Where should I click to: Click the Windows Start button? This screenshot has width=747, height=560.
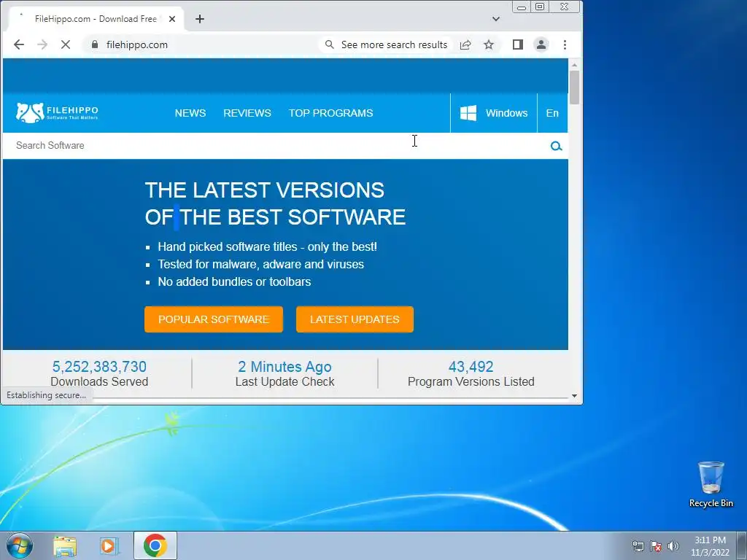(x=20, y=545)
